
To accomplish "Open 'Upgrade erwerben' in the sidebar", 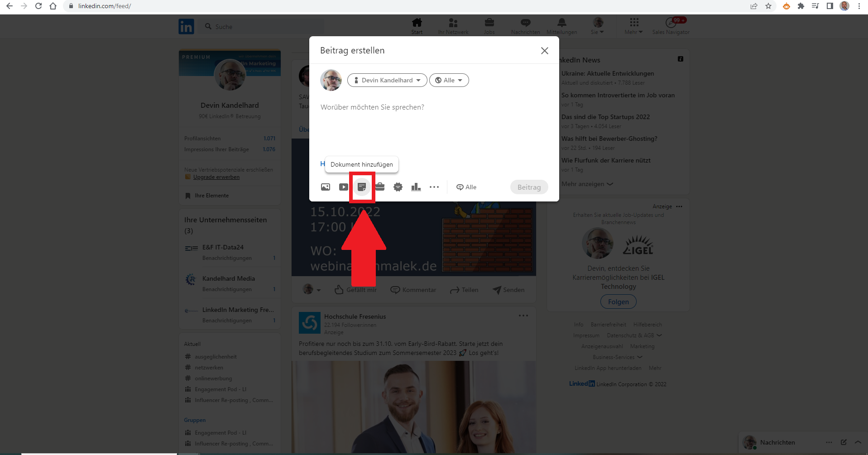I will (216, 177).
